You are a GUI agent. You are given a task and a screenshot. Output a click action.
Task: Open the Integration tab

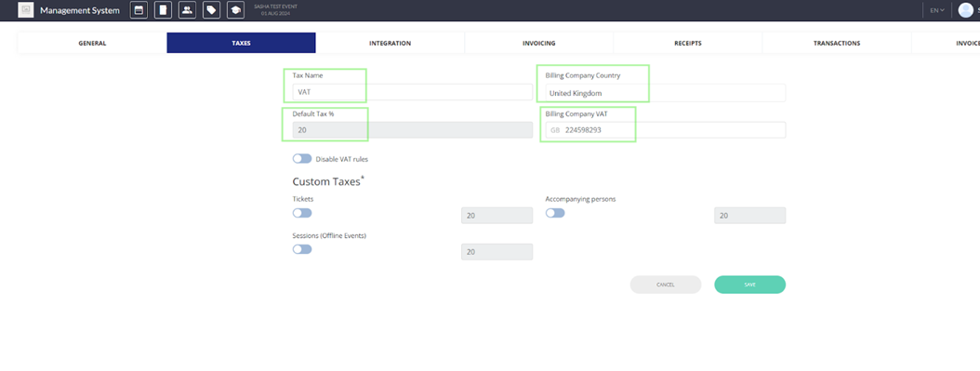[390, 43]
